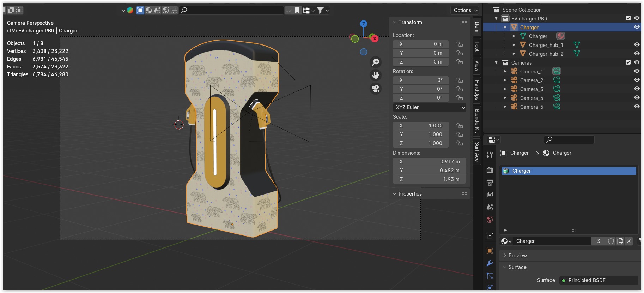
Task: Hide the Charger object in viewport
Action: click(637, 27)
